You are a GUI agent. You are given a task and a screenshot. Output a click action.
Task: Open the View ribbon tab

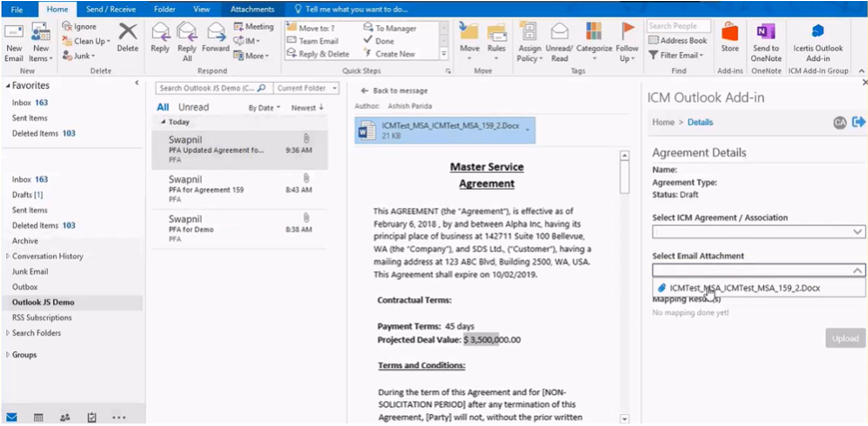(201, 8)
